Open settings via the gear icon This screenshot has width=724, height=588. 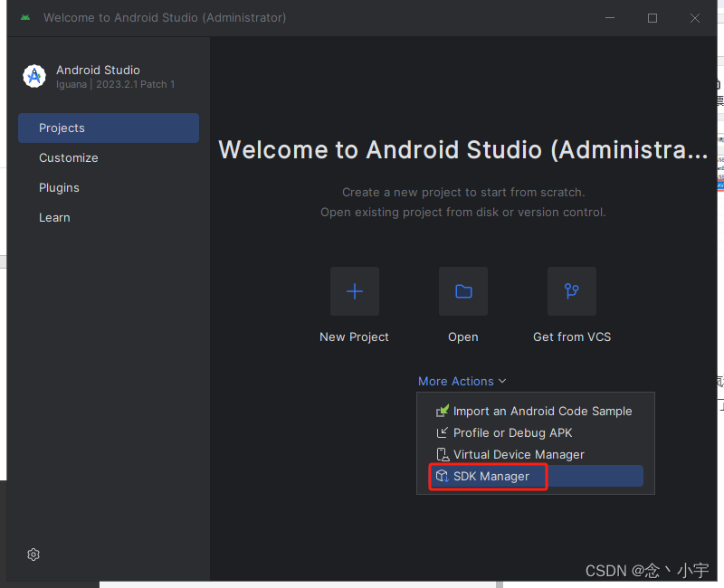click(33, 555)
